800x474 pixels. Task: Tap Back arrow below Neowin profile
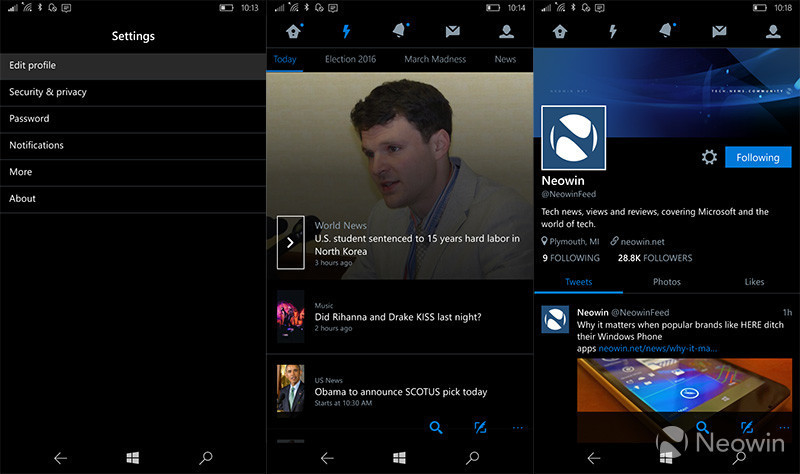(594, 458)
